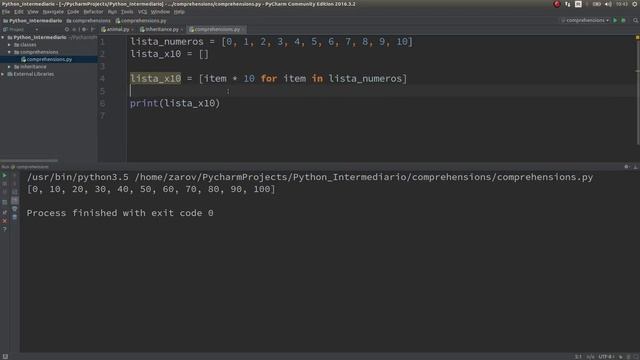Run the comprehensions configuration with green play button

click(615, 20)
